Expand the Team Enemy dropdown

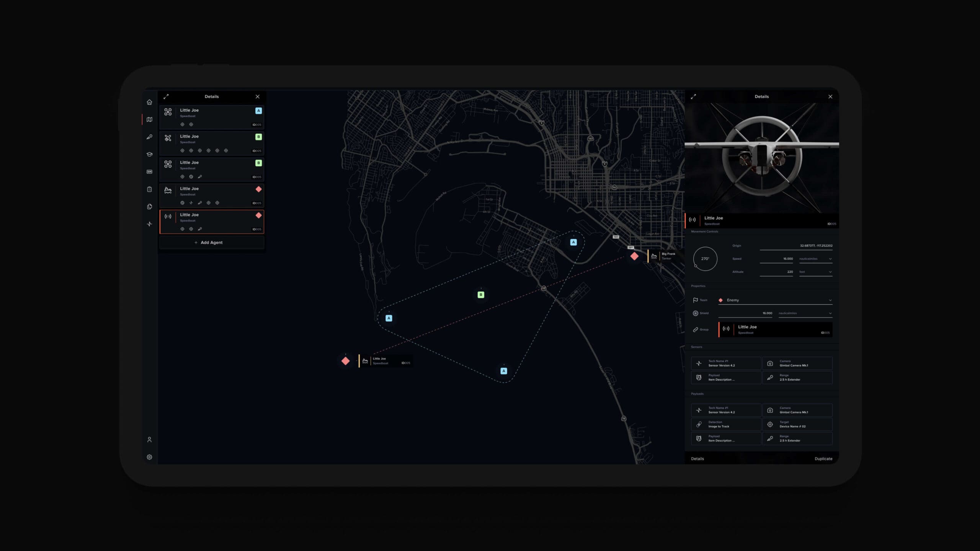(x=775, y=300)
